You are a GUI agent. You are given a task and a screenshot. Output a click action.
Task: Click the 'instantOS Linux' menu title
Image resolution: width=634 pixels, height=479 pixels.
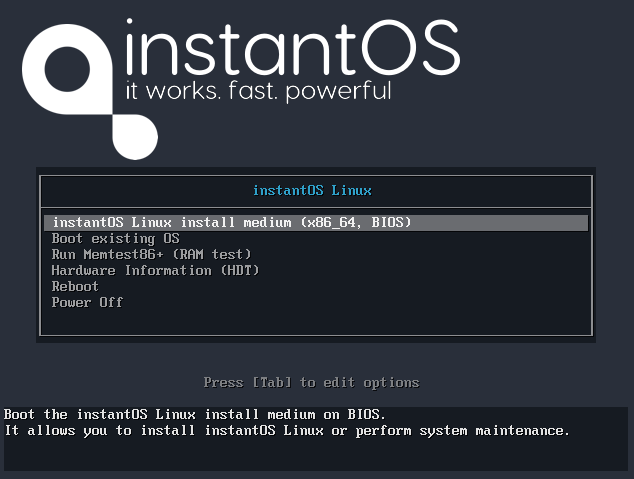[x=312, y=190]
